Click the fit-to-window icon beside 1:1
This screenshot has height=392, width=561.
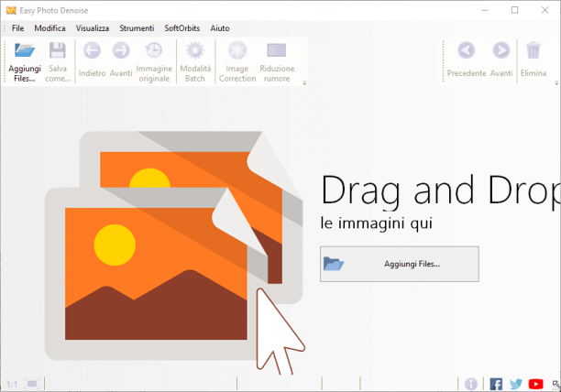pyautogui.click(x=32, y=384)
